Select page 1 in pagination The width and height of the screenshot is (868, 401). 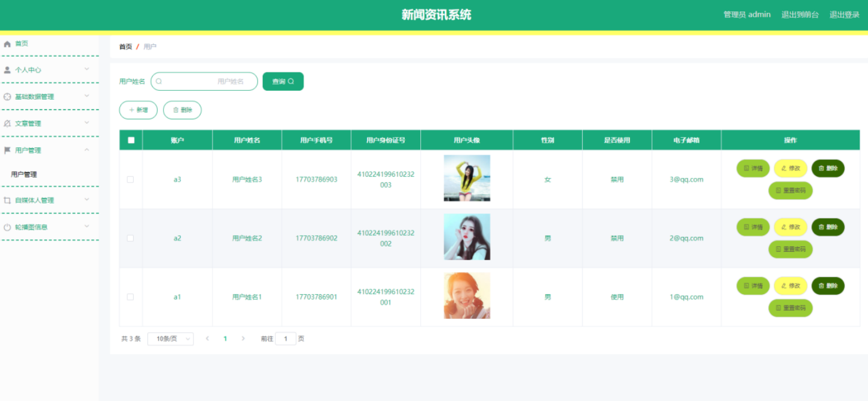pyautogui.click(x=225, y=338)
